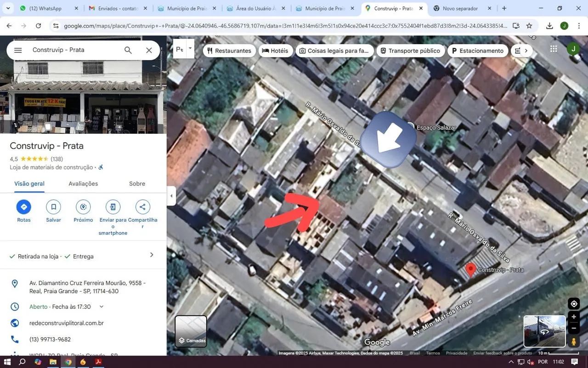Open the Chrome tab search dropdown
The image size is (588, 368).
pos(8,8)
